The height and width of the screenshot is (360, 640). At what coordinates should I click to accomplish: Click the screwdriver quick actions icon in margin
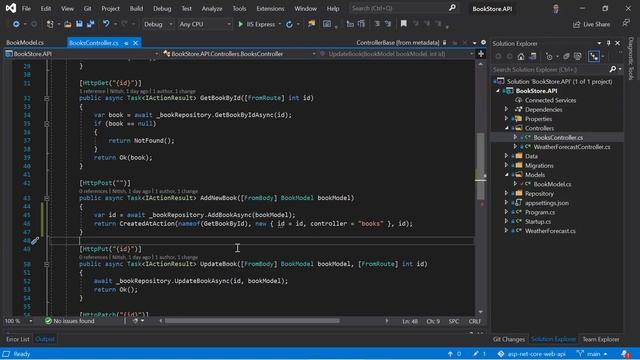click(x=35, y=241)
